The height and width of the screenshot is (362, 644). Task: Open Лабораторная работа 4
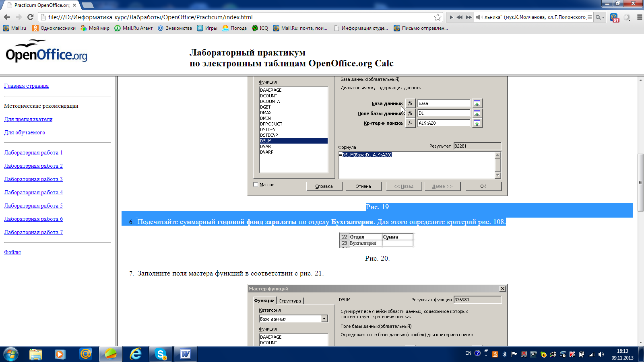33,192
